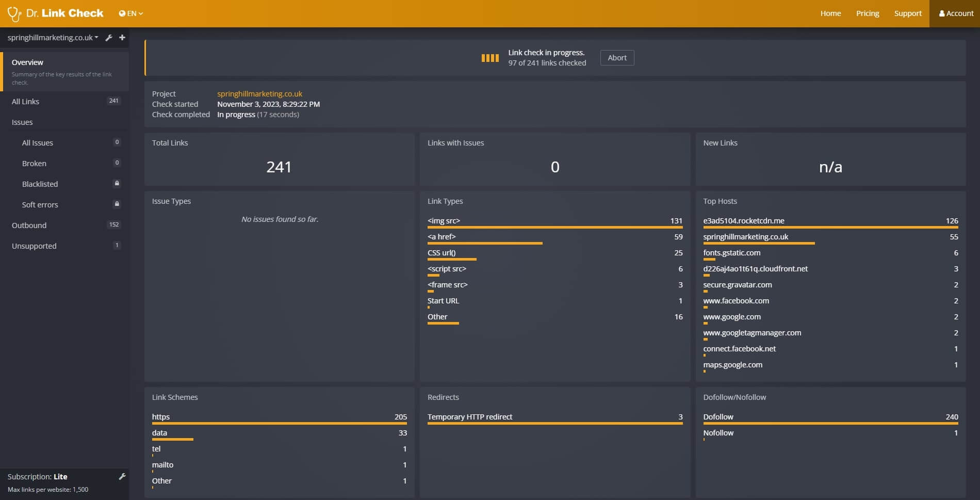
Task: Open host maps.google.com
Action: coord(732,365)
